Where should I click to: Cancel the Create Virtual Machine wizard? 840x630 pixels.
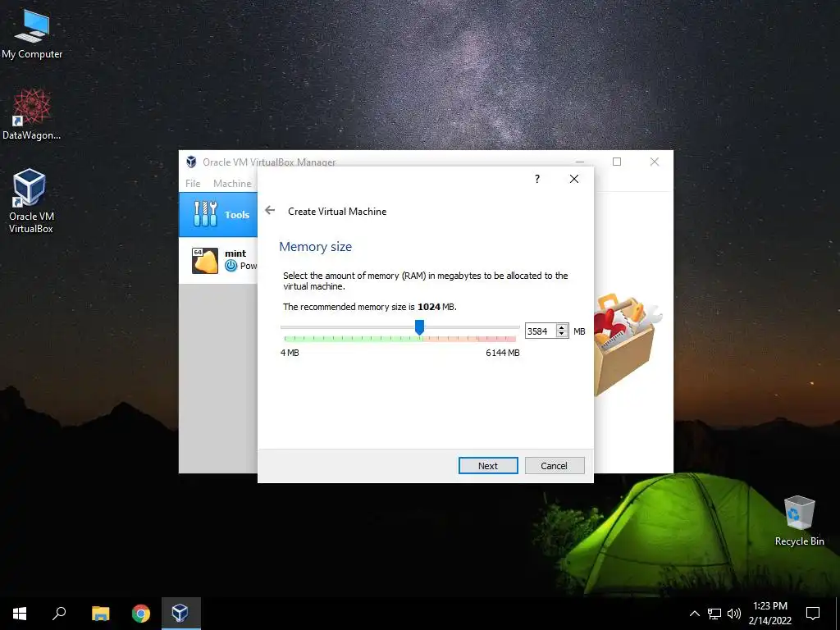[x=554, y=466]
